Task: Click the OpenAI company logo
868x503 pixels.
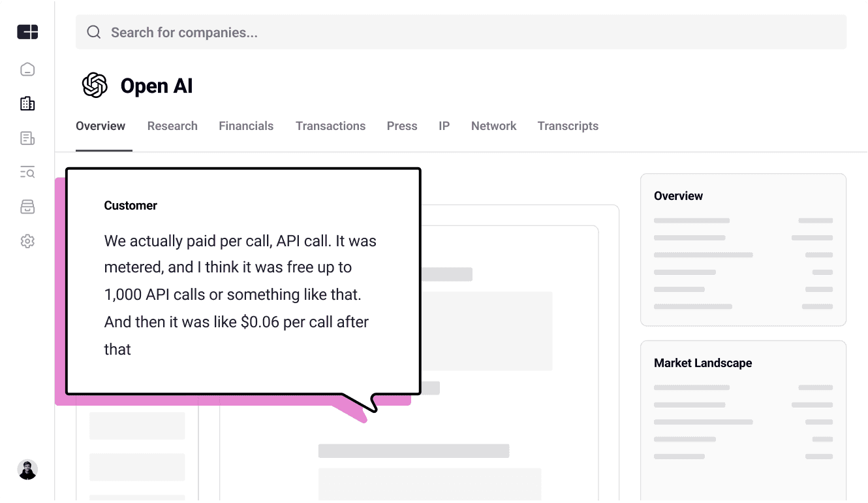Action: (95, 86)
